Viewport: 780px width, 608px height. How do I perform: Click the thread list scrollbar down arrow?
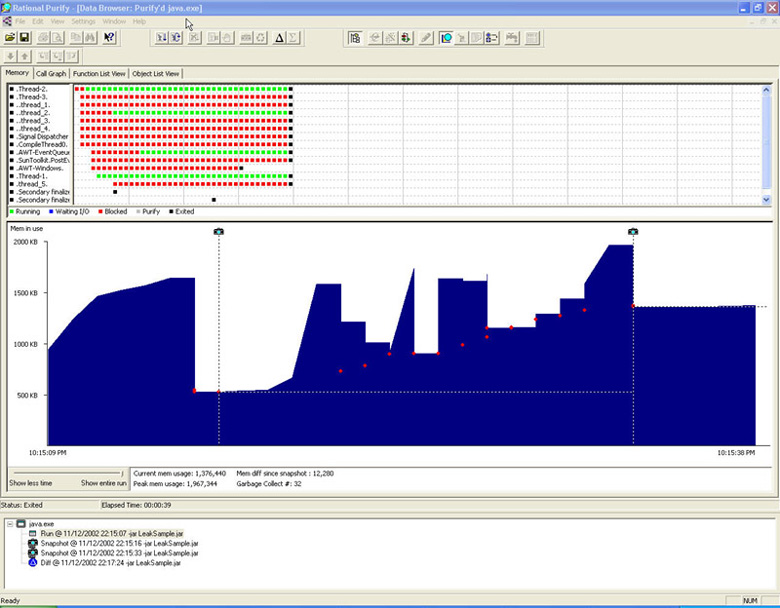coord(767,200)
